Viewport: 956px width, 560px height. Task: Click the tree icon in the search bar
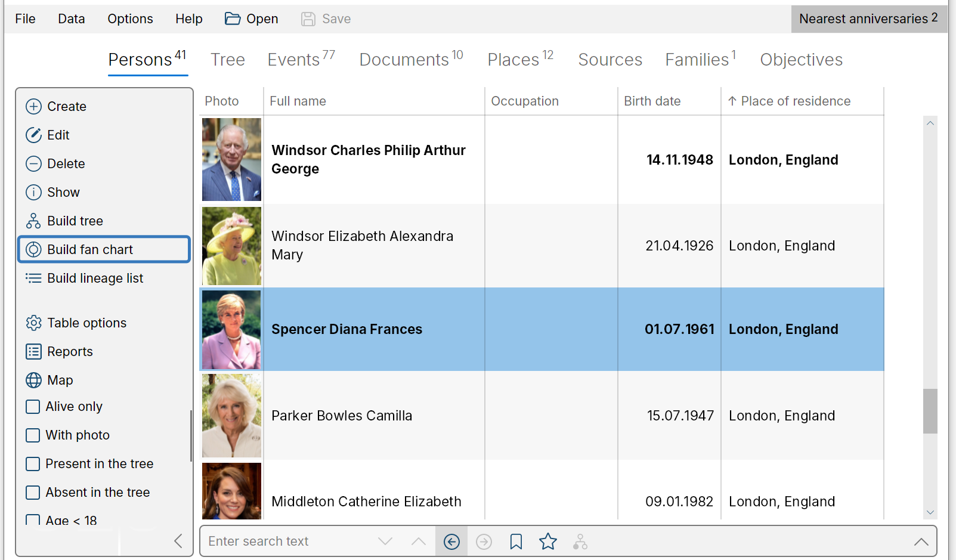(580, 542)
